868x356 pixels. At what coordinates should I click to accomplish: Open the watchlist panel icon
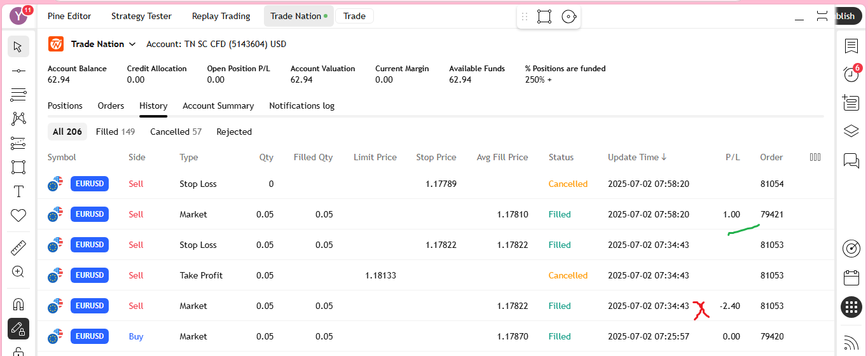click(x=851, y=46)
